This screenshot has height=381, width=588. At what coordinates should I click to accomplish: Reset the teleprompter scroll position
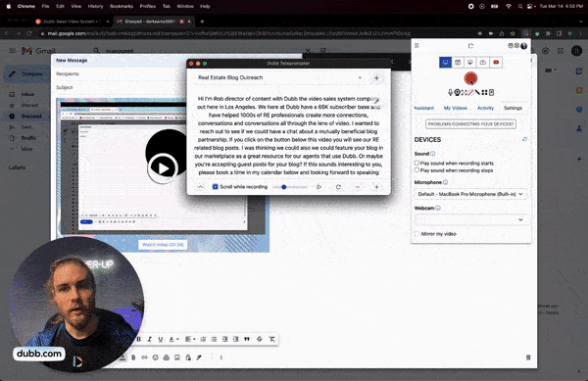(338, 187)
